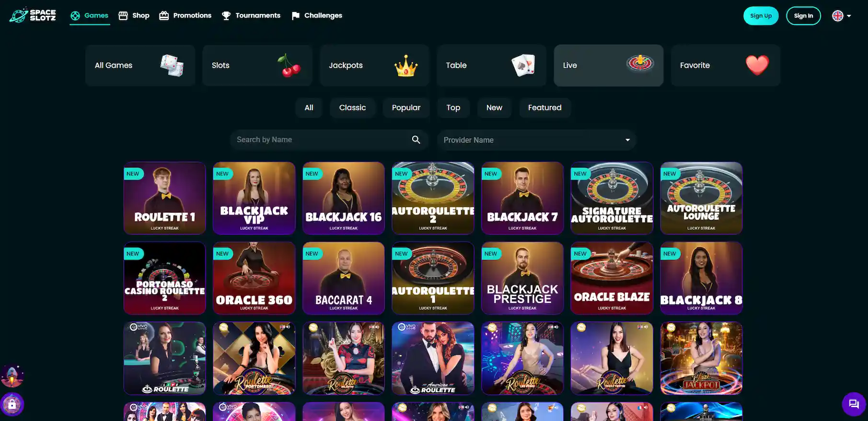Apply the Top filter chip

(x=453, y=107)
